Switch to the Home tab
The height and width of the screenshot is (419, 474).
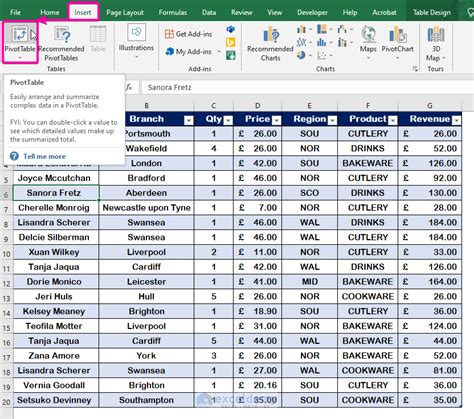[x=50, y=12]
